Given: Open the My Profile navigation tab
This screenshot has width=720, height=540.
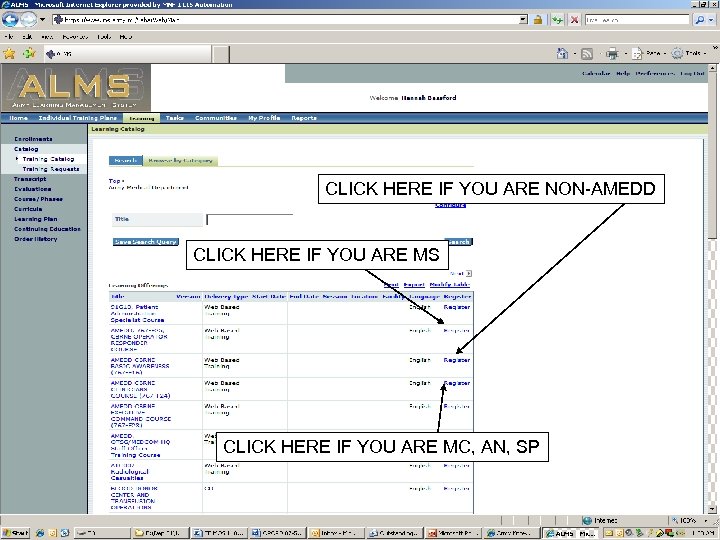Looking at the screenshot, I should pyautogui.click(x=264, y=118).
